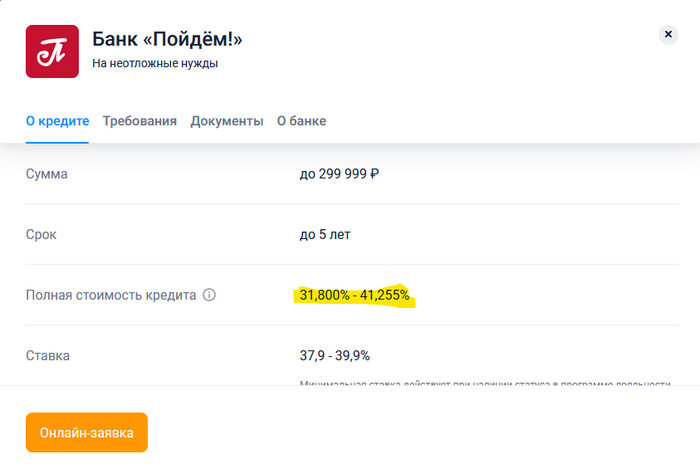
Task: Click the до 5 лет term value
Action: pyautogui.click(x=325, y=234)
